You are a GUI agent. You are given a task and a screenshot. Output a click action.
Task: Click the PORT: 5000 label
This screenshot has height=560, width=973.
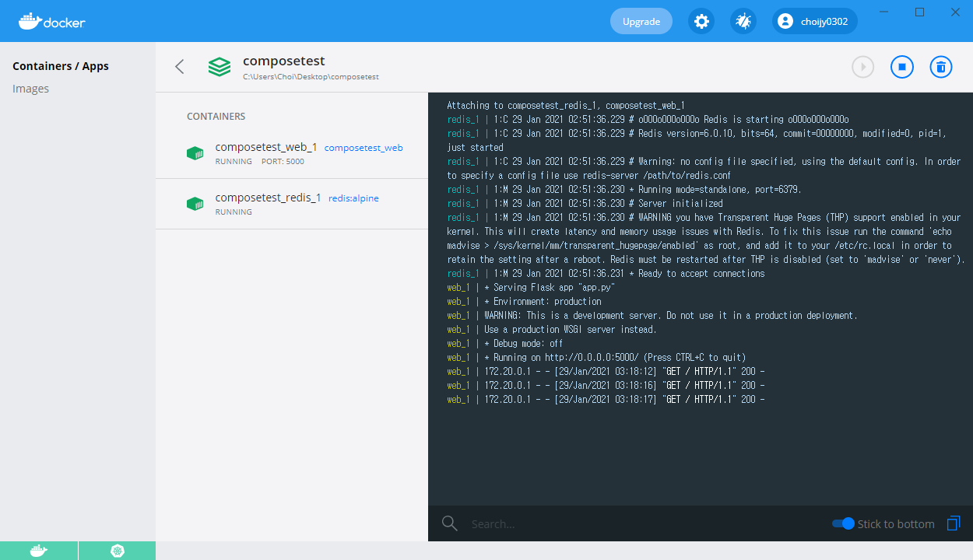click(x=283, y=162)
